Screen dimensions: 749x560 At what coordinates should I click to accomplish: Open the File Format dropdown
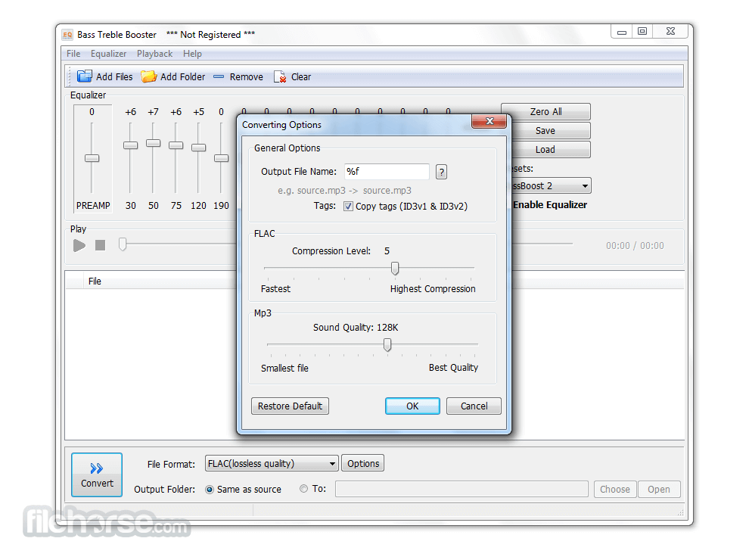click(x=272, y=463)
